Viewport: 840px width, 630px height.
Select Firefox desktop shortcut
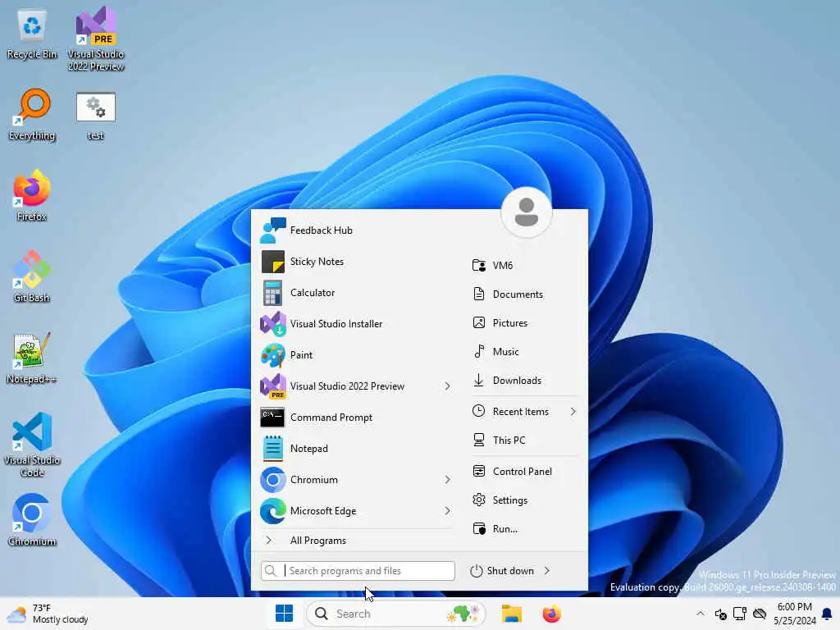point(32,195)
